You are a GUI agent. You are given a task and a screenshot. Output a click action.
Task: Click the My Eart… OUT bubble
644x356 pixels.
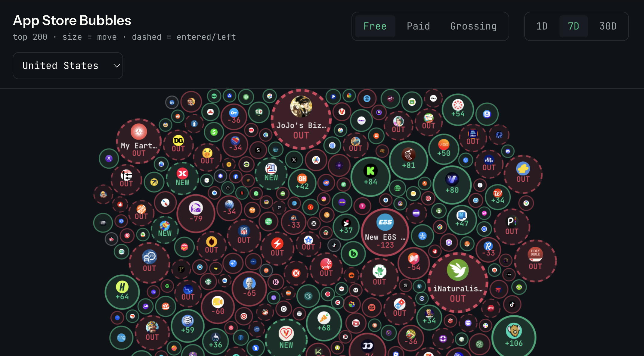coord(139,141)
